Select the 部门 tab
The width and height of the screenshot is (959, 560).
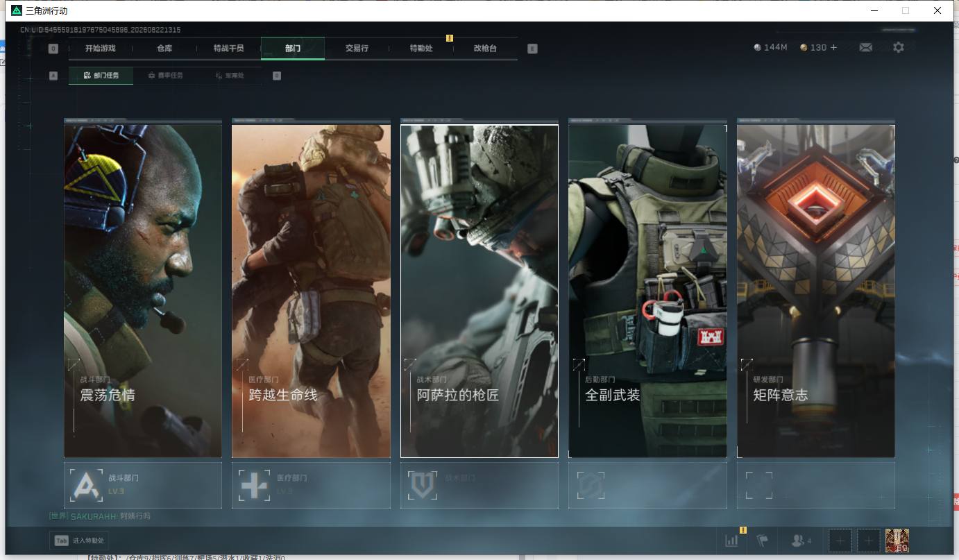tap(293, 49)
